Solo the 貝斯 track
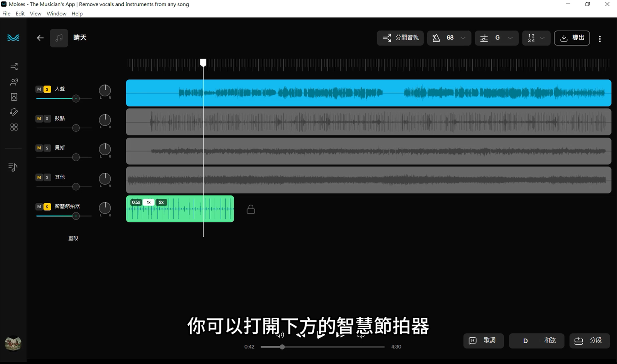This screenshot has width=617, height=364. (47, 148)
